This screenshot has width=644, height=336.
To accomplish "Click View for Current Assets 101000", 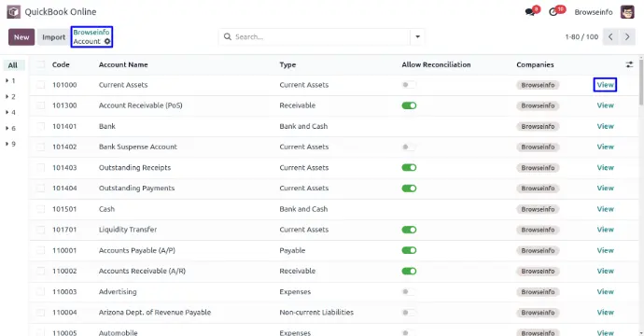I will point(605,85).
